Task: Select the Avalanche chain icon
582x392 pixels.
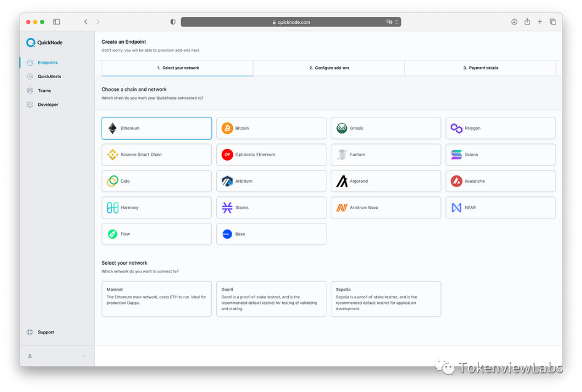Action: tap(456, 182)
